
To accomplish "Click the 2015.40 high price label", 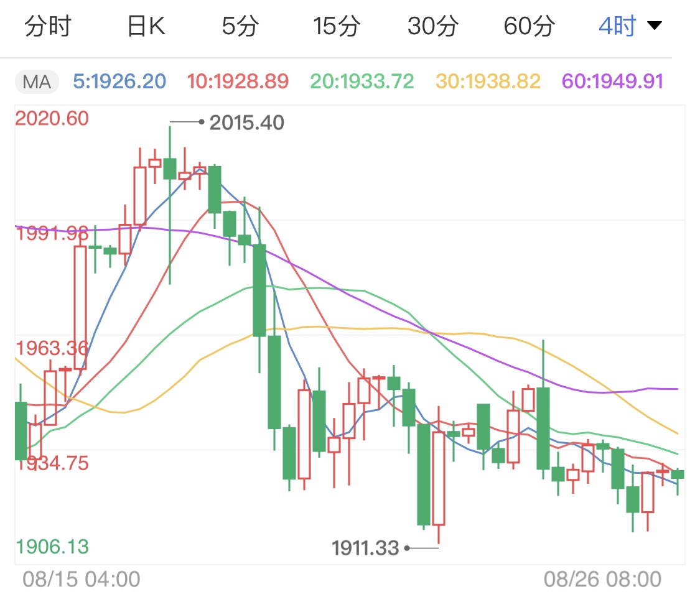I will tap(246, 123).
